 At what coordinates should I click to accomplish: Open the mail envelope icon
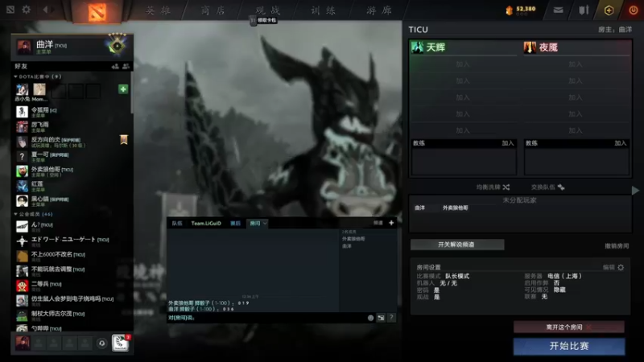click(x=558, y=10)
